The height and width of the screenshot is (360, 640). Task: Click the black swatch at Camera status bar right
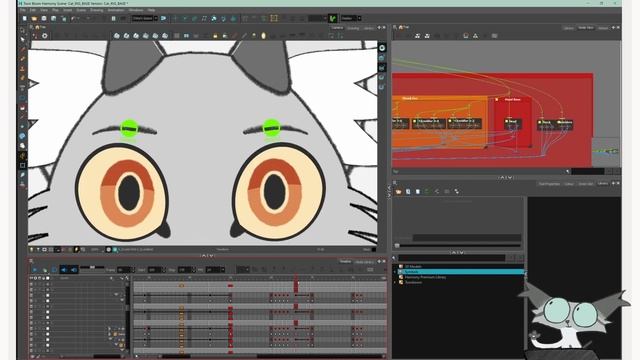point(374,249)
